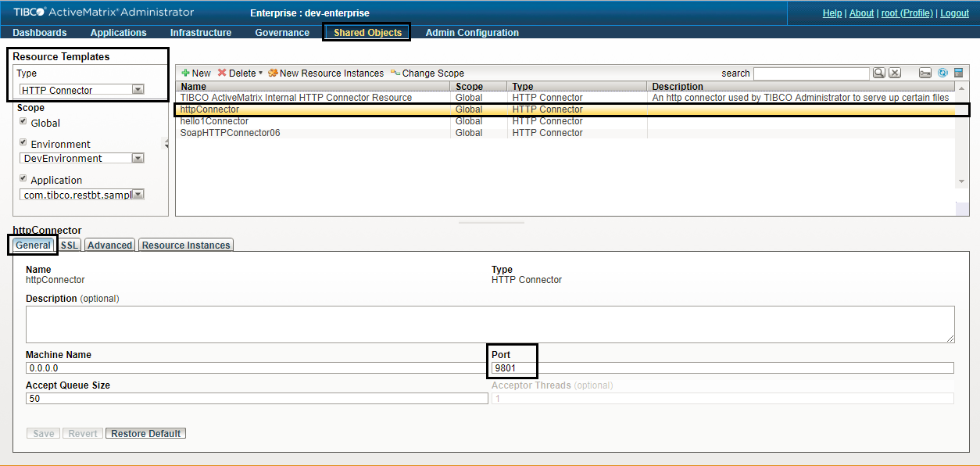This screenshot has width=980, height=466.
Task: Click Delete in the table toolbar
Action: 237,73
